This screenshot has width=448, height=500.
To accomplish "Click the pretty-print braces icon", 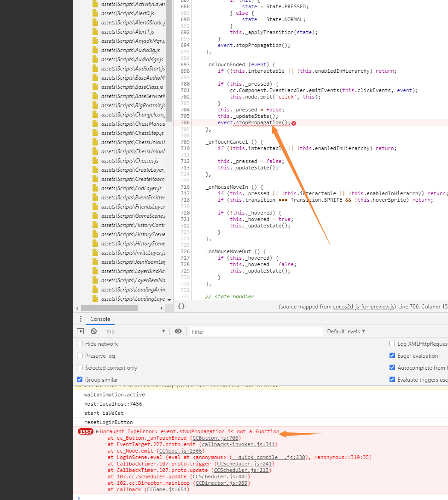I will (x=181, y=306).
